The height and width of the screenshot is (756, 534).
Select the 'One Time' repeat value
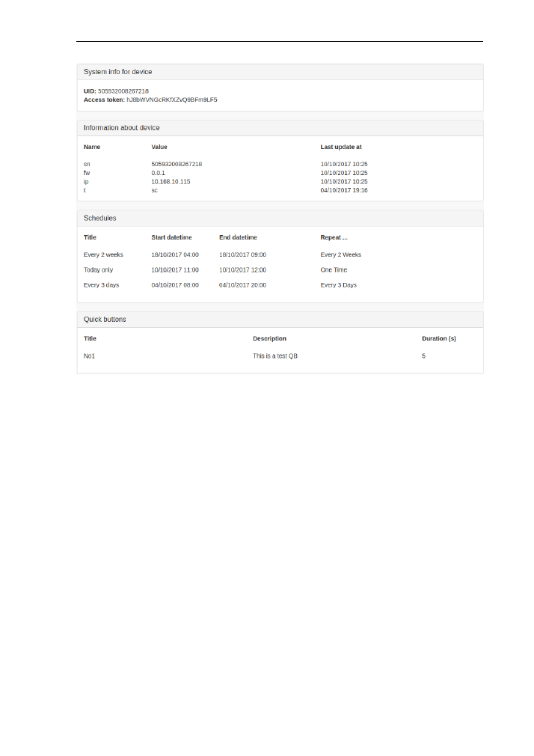tap(334, 269)
